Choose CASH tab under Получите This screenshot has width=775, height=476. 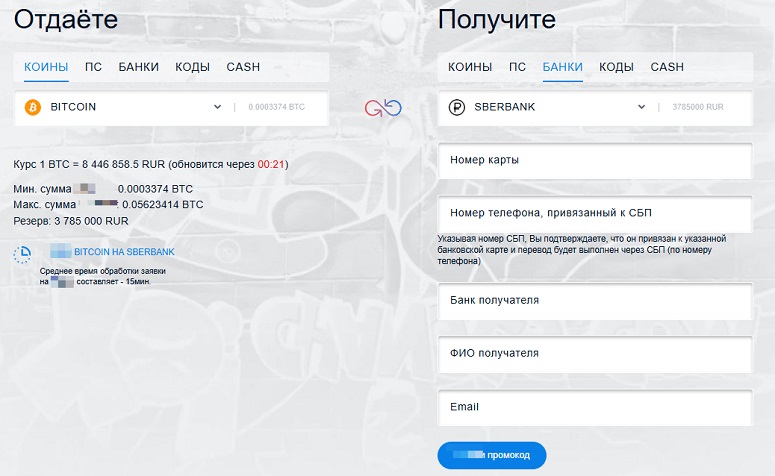(x=667, y=67)
